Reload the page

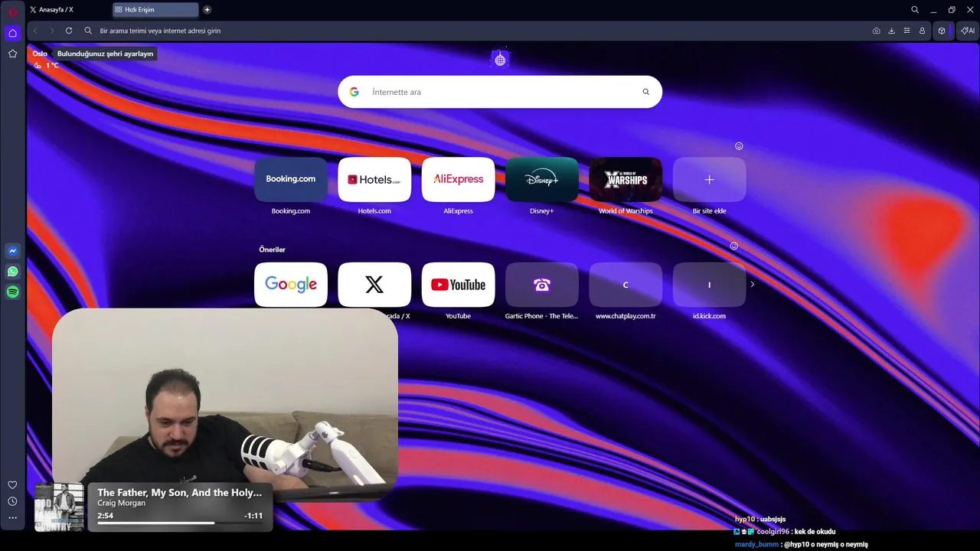click(x=69, y=31)
